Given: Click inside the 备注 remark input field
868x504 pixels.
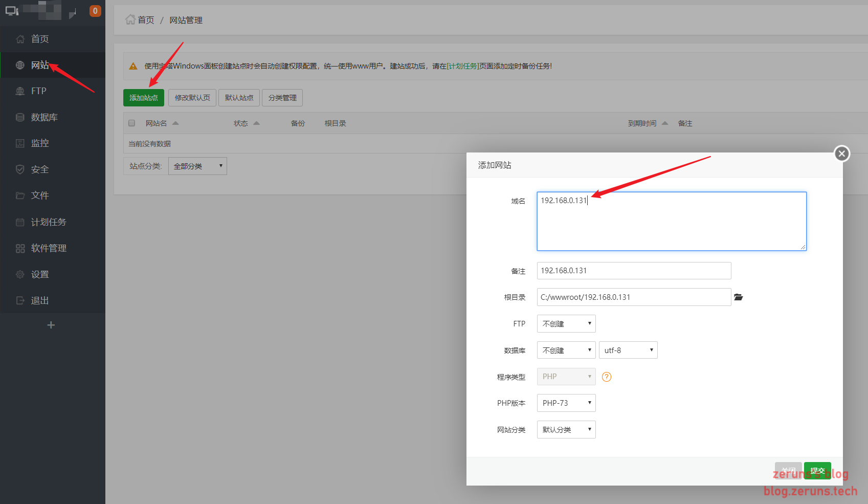Looking at the screenshot, I should tap(633, 271).
